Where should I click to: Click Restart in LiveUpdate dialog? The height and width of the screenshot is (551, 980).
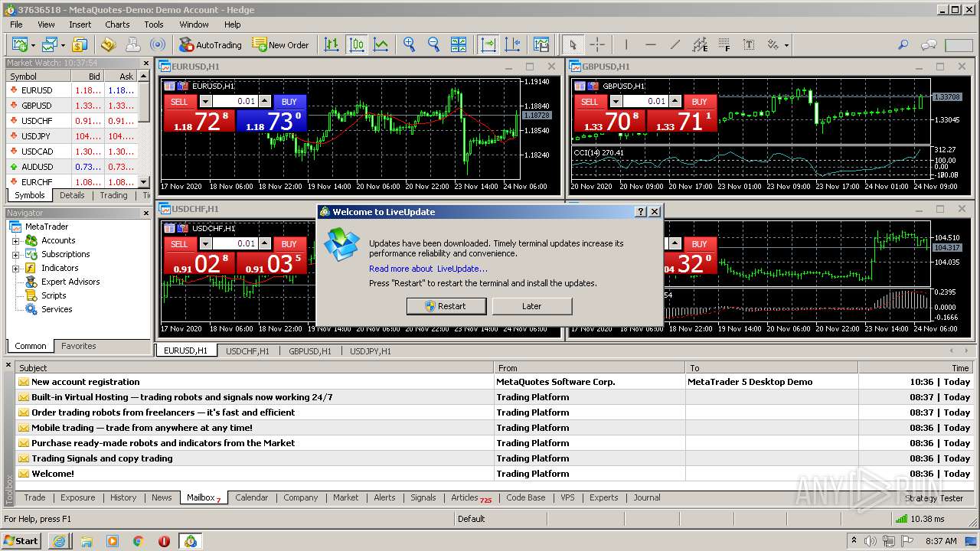[447, 306]
